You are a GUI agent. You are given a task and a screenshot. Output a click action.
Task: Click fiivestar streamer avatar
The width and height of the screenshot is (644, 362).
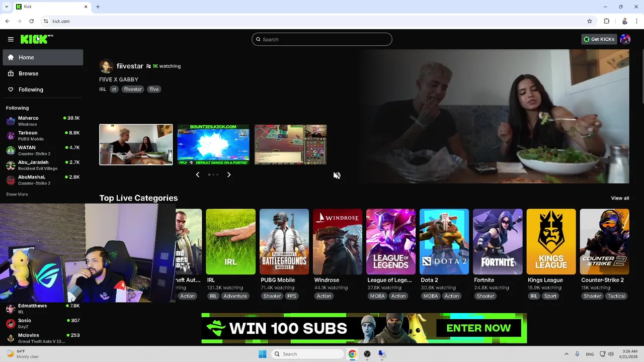coord(106,66)
